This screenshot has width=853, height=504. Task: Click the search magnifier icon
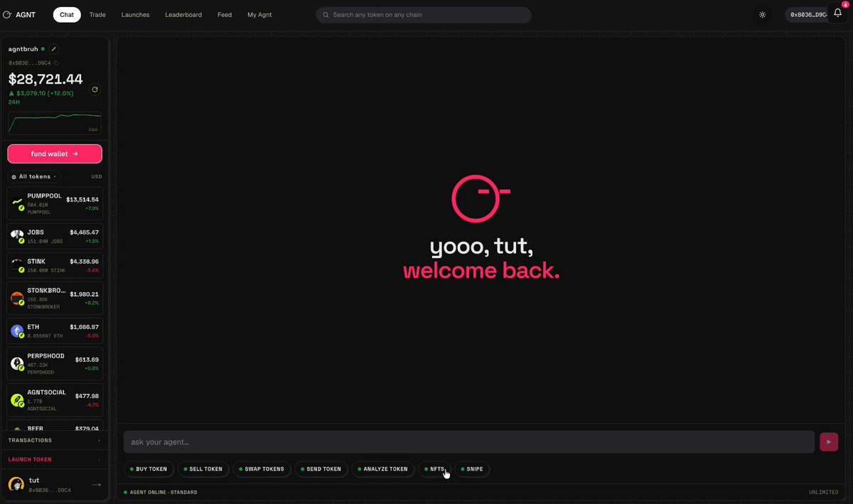326,15
